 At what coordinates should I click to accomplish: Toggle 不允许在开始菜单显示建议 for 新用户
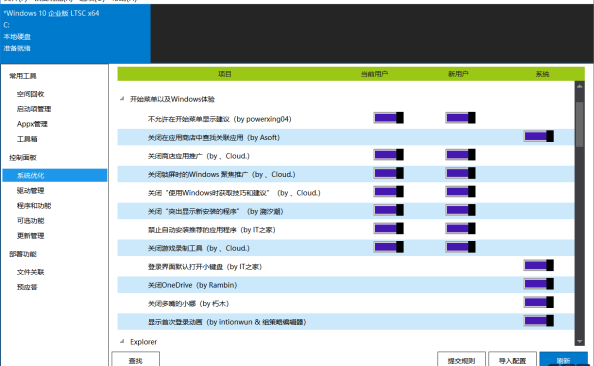pos(460,118)
